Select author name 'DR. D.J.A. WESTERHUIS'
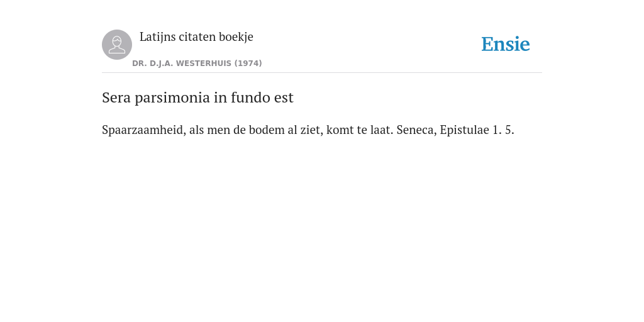Image resolution: width=644 pixels, height=322 pixels. click(x=182, y=64)
